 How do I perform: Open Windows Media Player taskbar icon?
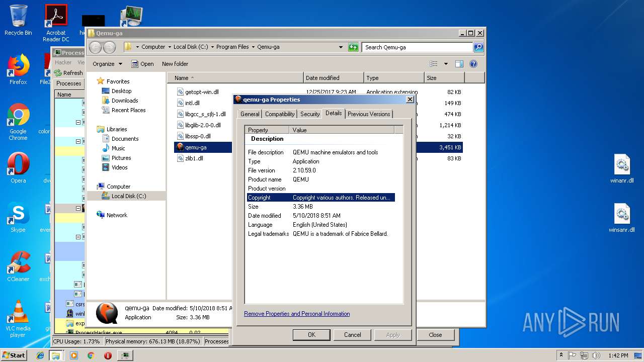click(74, 355)
